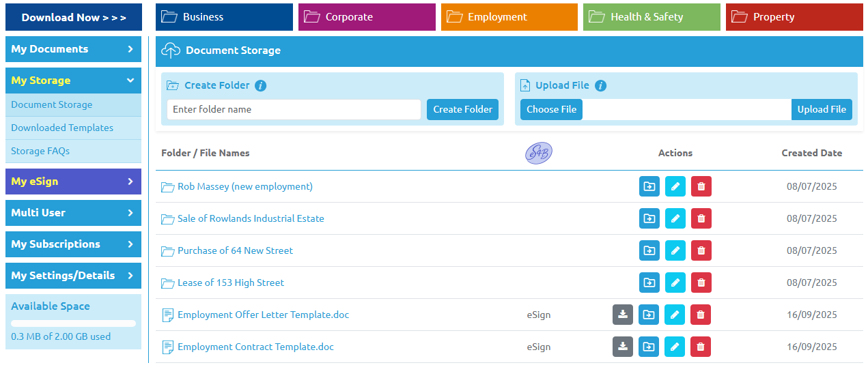Open the Rob Massey (new employment) folder link
868x376 pixels.
tap(244, 186)
